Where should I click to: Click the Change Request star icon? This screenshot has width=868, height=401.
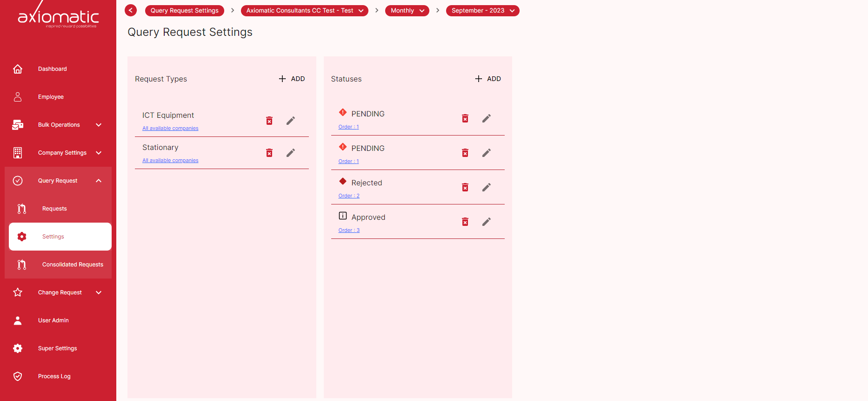coord(18,292)
